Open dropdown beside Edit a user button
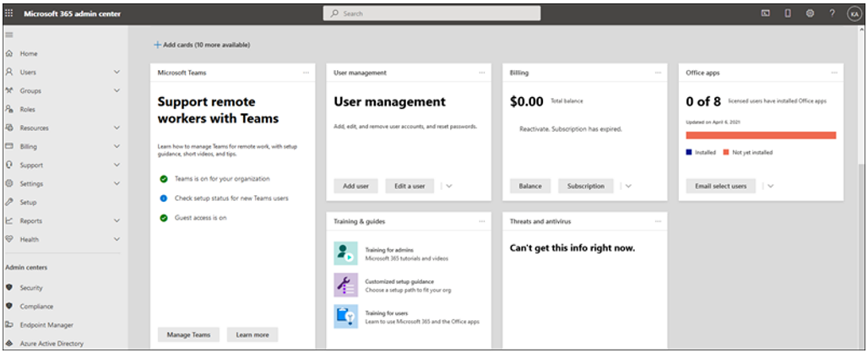The image size is (868, 353). tap(449, 186)
